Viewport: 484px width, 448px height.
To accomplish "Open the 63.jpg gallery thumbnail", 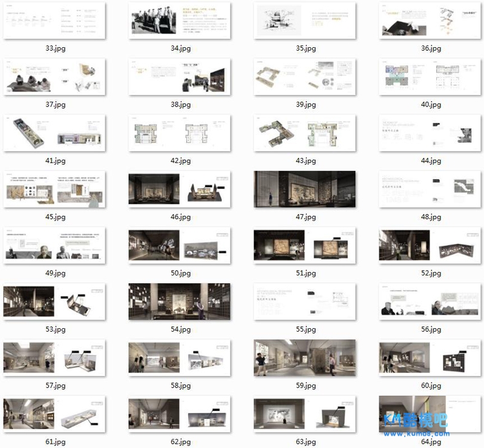I will pos(305,414).
